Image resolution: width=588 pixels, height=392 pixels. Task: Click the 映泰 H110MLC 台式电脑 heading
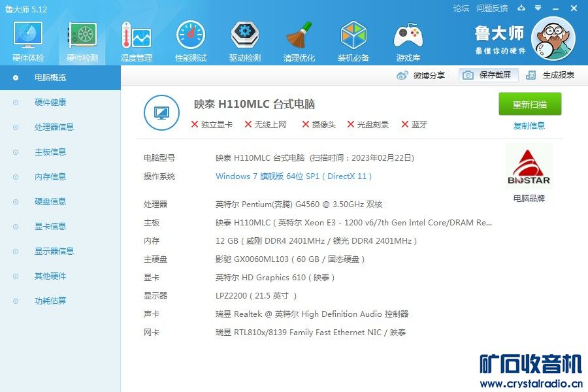254,104
